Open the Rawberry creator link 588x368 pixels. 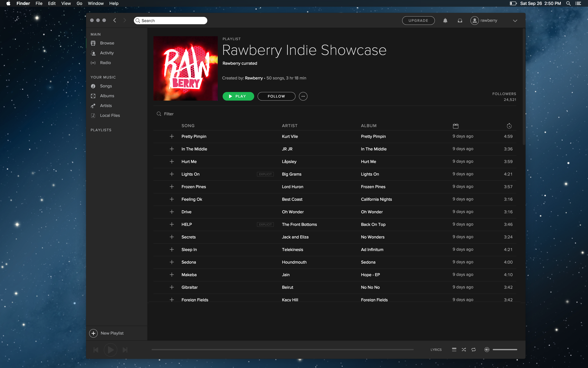click(254, 78)
